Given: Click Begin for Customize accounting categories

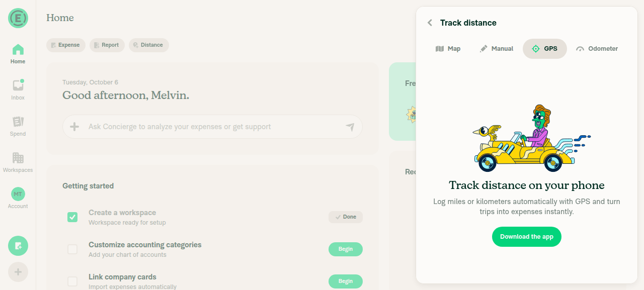Looking at the screenshot, I should (346, 249).
